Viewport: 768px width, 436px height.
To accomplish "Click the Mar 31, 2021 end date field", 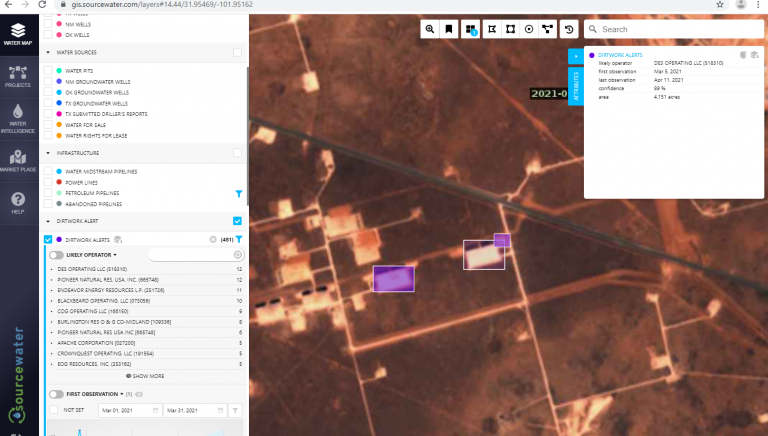I will [x=194, y=411].
